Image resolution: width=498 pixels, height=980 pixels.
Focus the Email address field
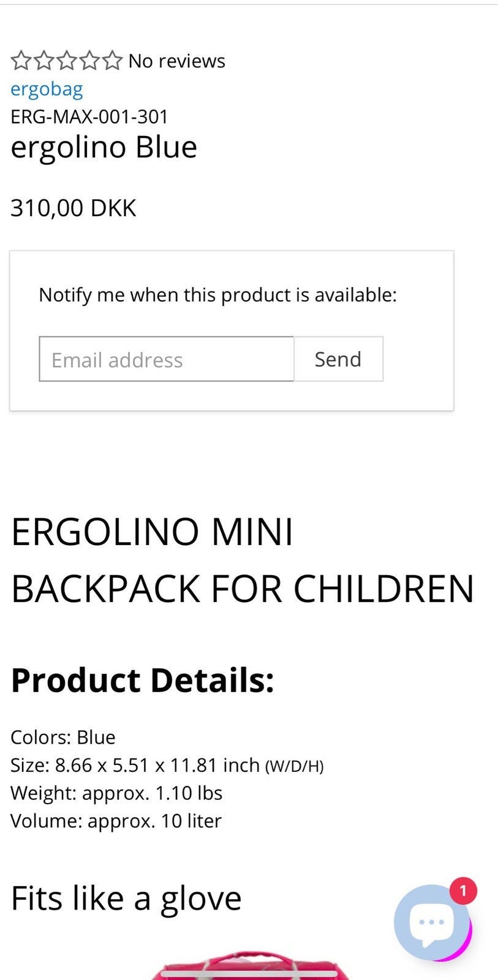167,360
